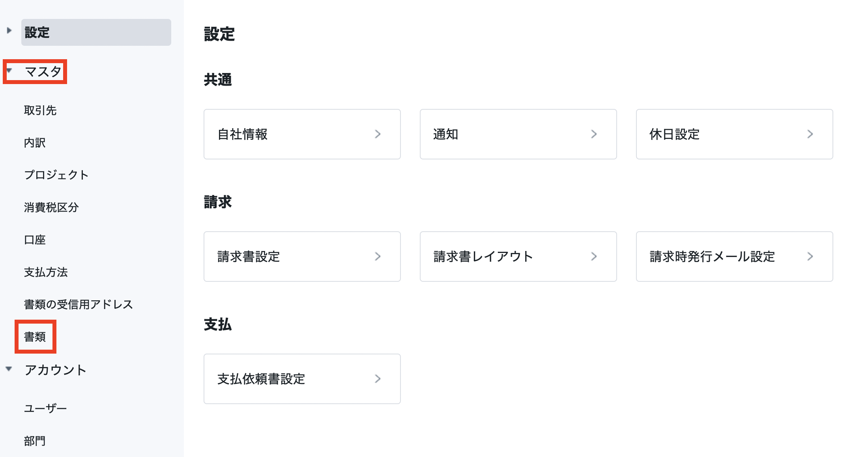Click the chevron arrow on 通知 card

tap(594, 134)
